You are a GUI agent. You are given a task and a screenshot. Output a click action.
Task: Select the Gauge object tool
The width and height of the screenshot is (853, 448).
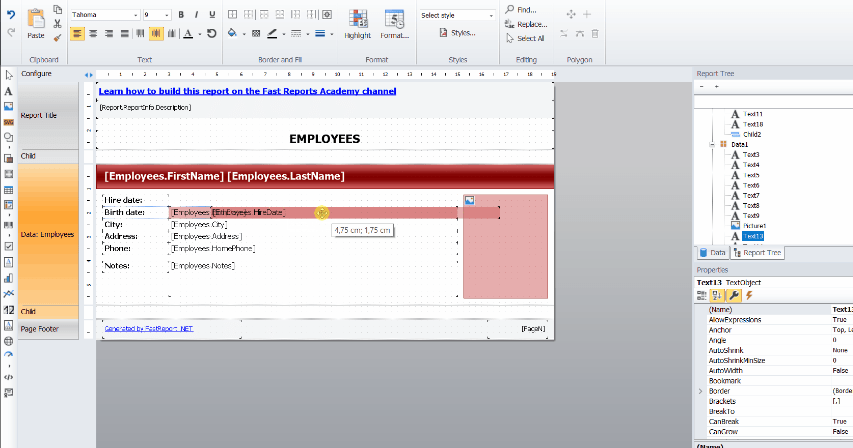(9, 354)
